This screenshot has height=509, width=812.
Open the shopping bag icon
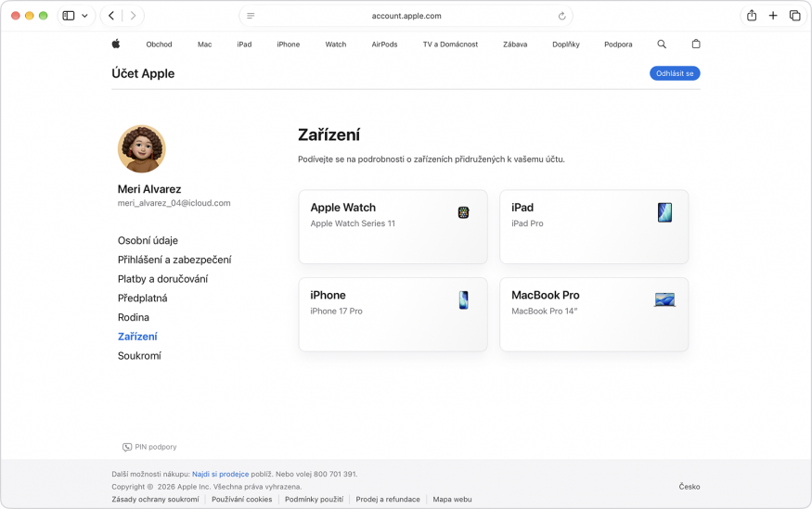pyautogui.click(x=696, y=44)
